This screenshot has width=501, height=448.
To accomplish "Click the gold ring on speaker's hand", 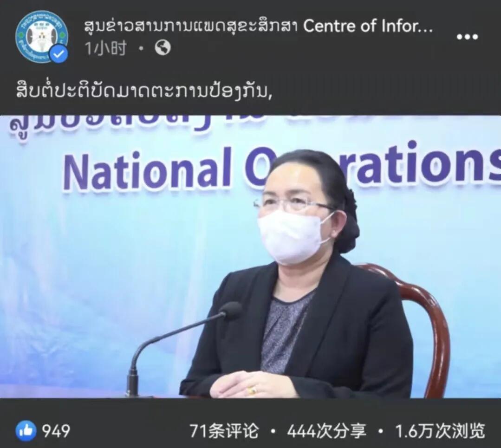I will [x=253, y=390].
